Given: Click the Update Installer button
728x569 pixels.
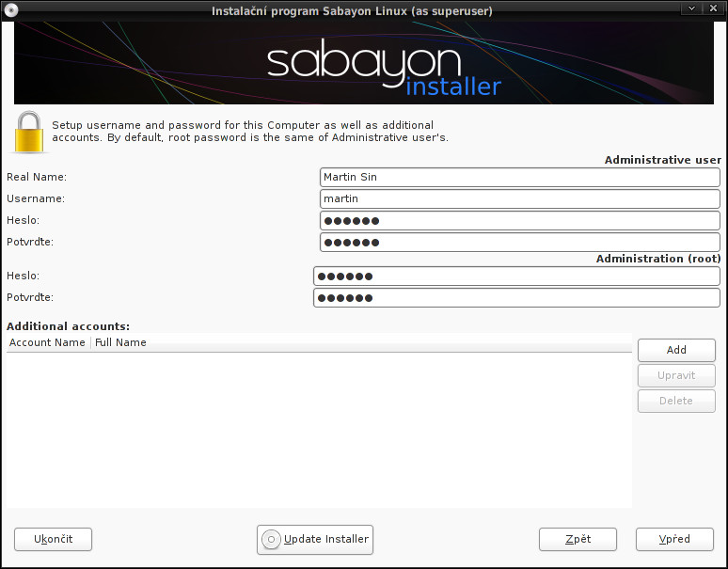Looking at the screenshot, I should click(x=315, y=539).
